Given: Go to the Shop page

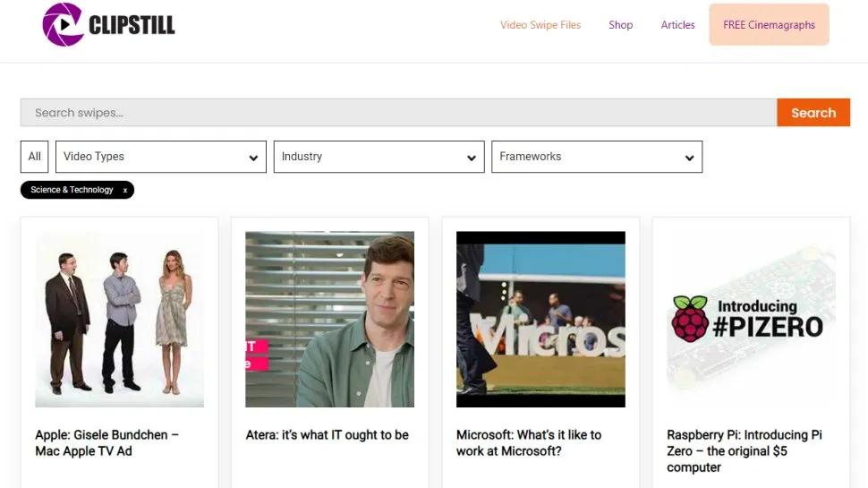Looking at the screenshot, I should [x=620, y=25].
